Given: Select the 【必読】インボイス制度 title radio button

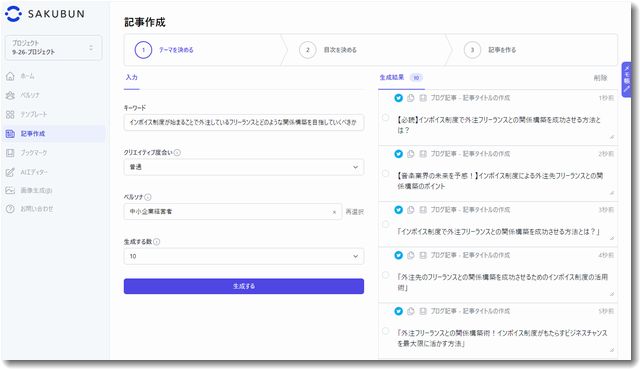Looking at the screenshot, I should click(x=385, y=118).
